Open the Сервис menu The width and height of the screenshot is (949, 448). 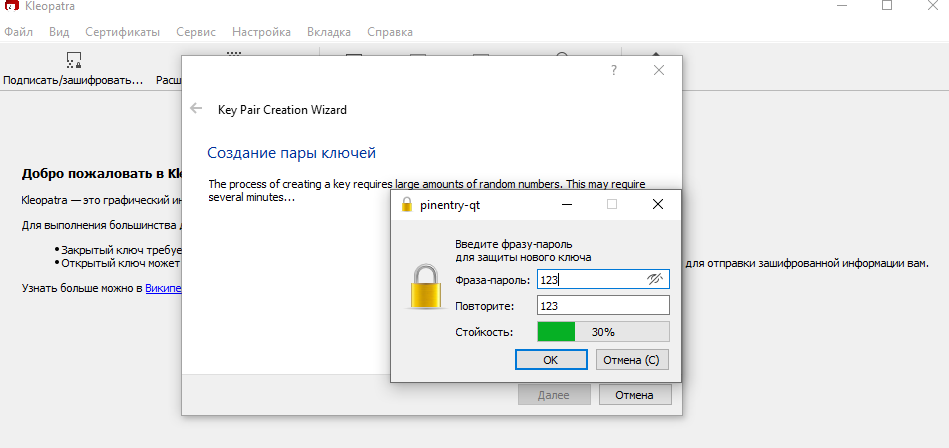pos(195,32)
